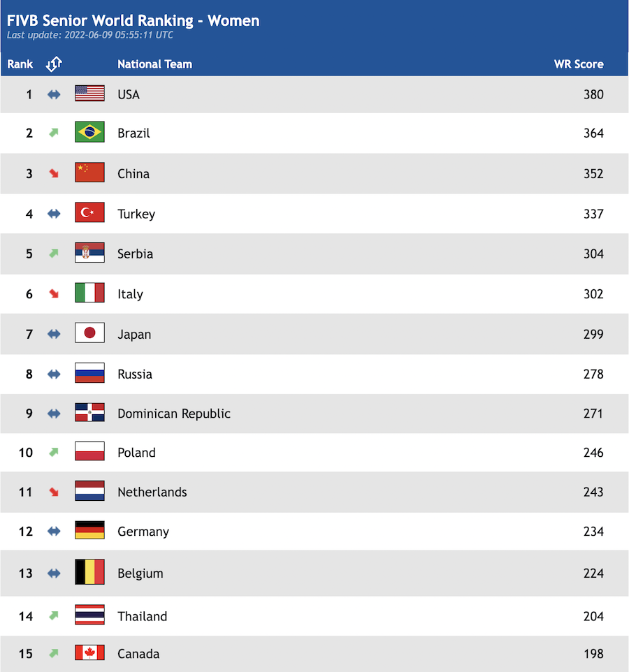Click the Japan flag icon

pyautogui.click(x=89, y=333)
